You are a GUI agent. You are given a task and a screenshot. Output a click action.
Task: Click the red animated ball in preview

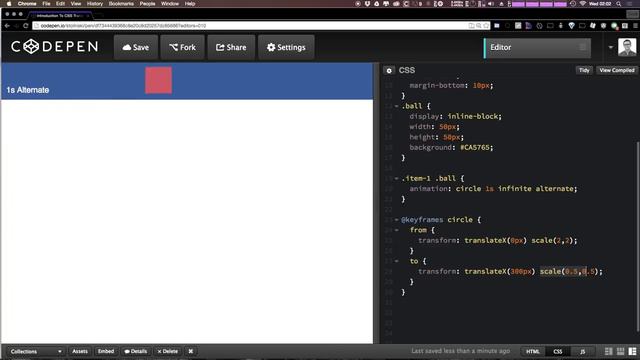pos(158,80)
